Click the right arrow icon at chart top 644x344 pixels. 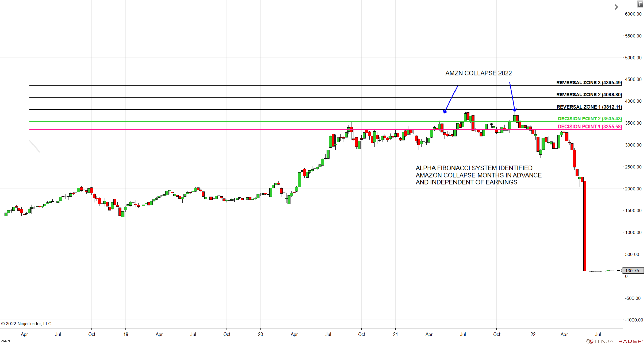point(615,7)
